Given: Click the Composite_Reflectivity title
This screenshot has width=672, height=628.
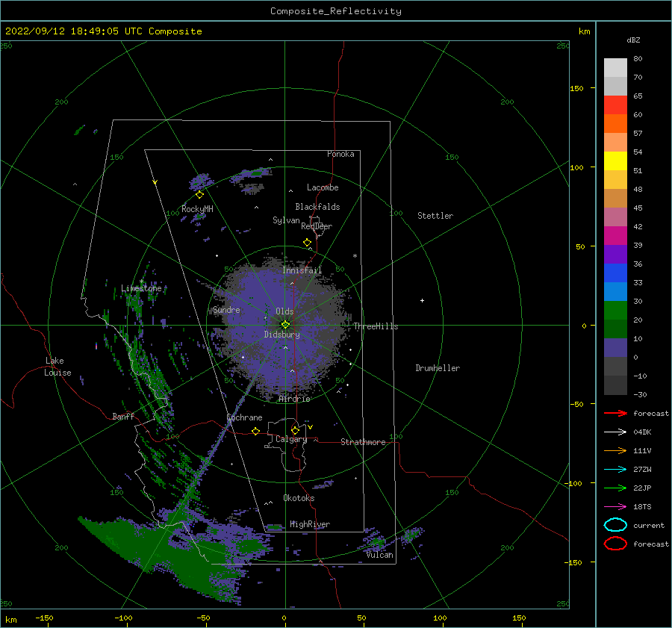Looking at the screenshot, I should pyautogui.click(x=336, y=11).
